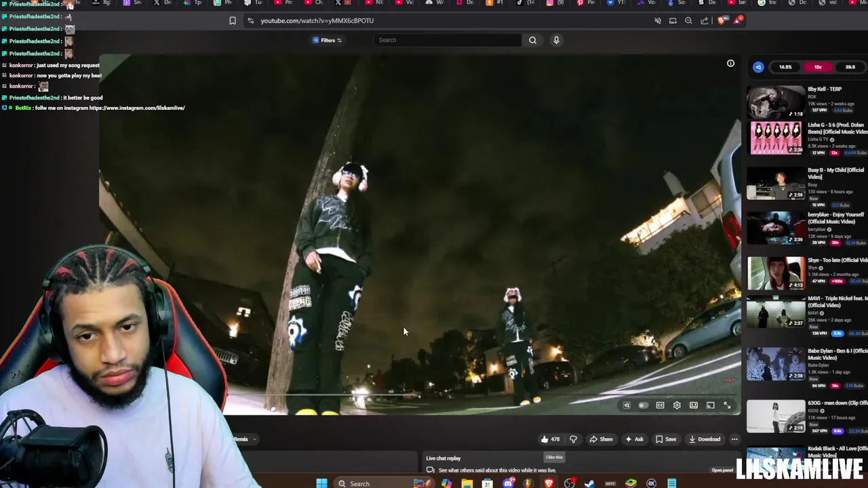
Task: Click Shye - Too late video title
Action: click(837, 260)
